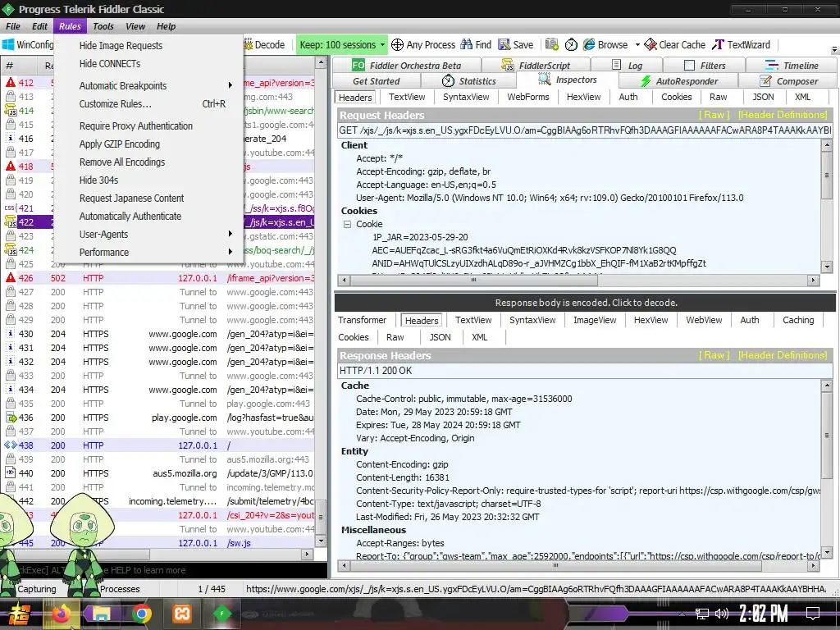This screenshot has height=630, width=840.
Task: Open Firefox from the taskbar
Action: (61, 614)
